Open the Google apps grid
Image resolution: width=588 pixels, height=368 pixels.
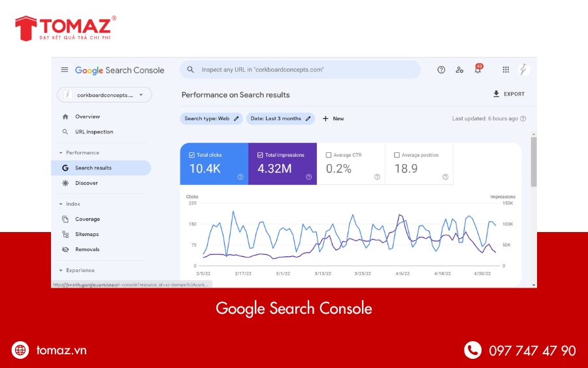pos(506,69)
